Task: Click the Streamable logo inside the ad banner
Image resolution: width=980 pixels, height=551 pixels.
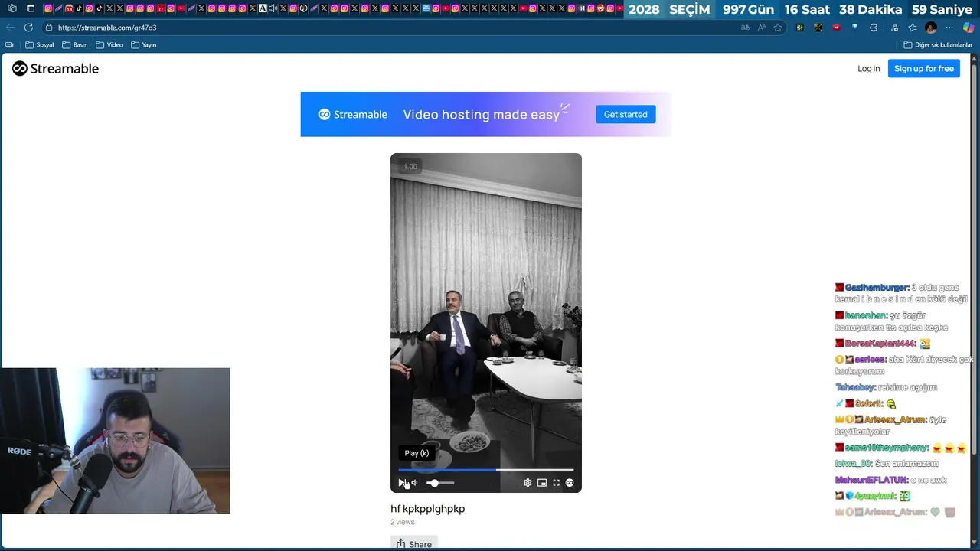Action: click(353, 115)
